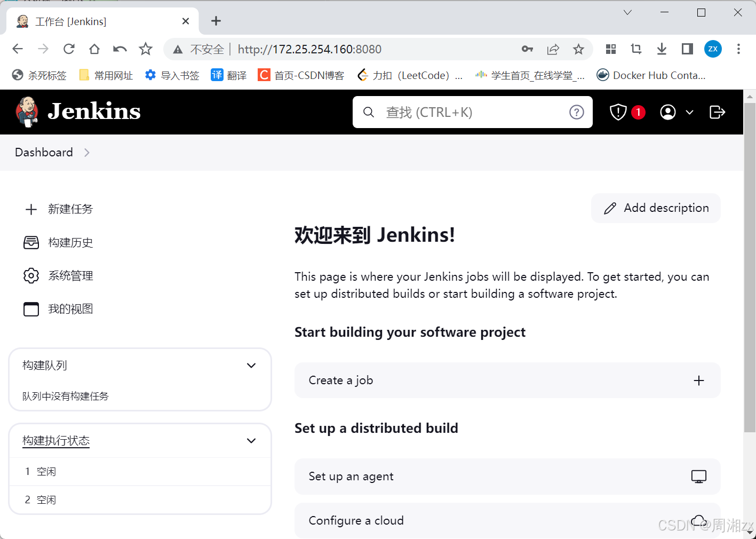Open 系统管理 settings from sidebar
The width and height of the screenshot is (756, 539).
pos(59,276)
